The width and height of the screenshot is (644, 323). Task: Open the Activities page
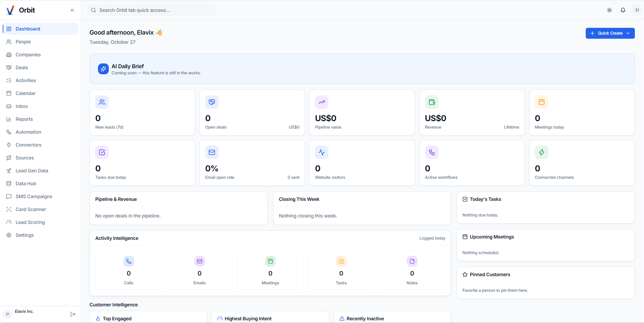pyautogui.click(x=40, y=80)
